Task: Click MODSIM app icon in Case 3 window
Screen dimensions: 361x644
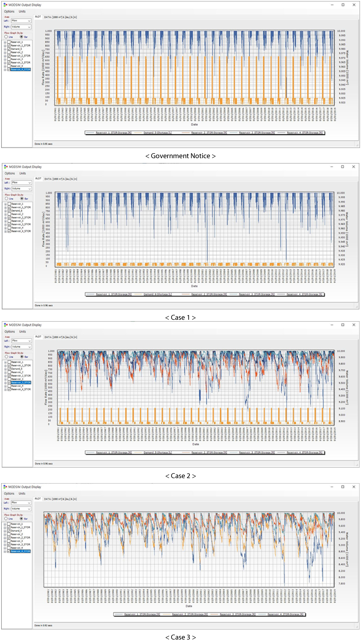Action: (x=5, y=487)
